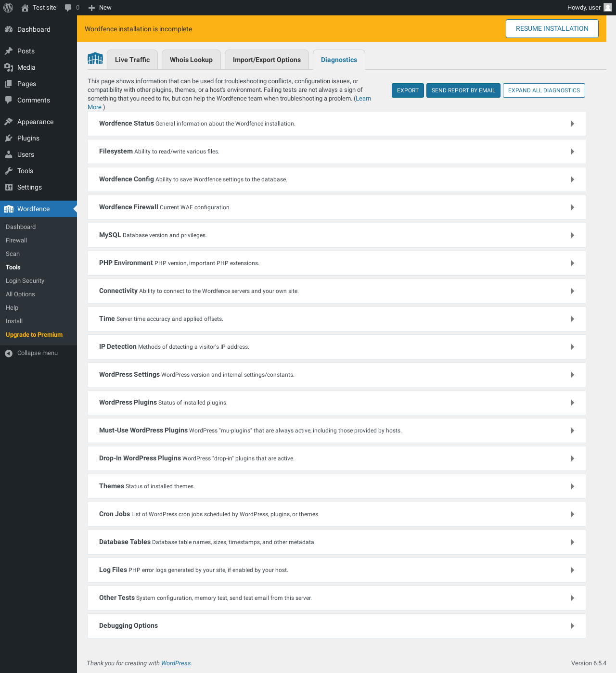The width and height of the screenshot is (616, 673).
Task: Click the Tools wrench icon in sidebar
Action: point(9,171)
